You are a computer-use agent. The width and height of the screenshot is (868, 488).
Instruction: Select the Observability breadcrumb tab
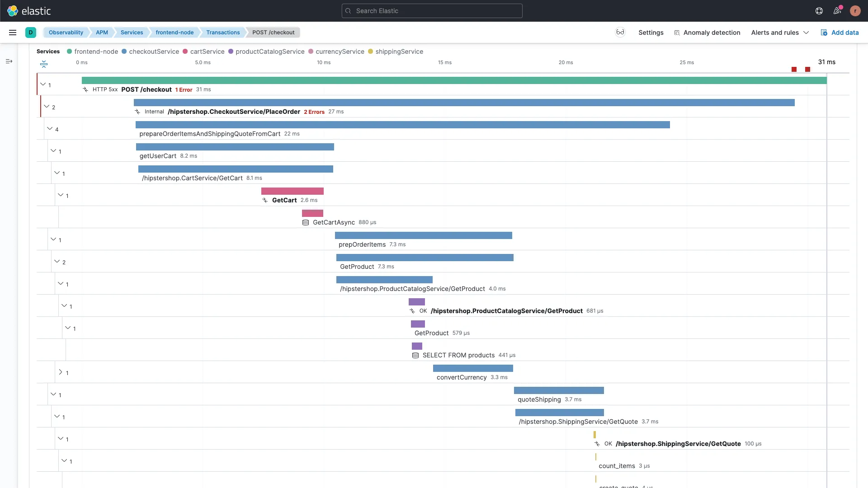(65, 32)
